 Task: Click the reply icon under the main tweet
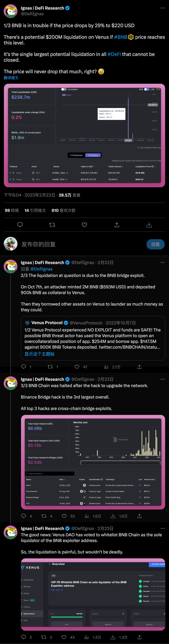point(20,225)
